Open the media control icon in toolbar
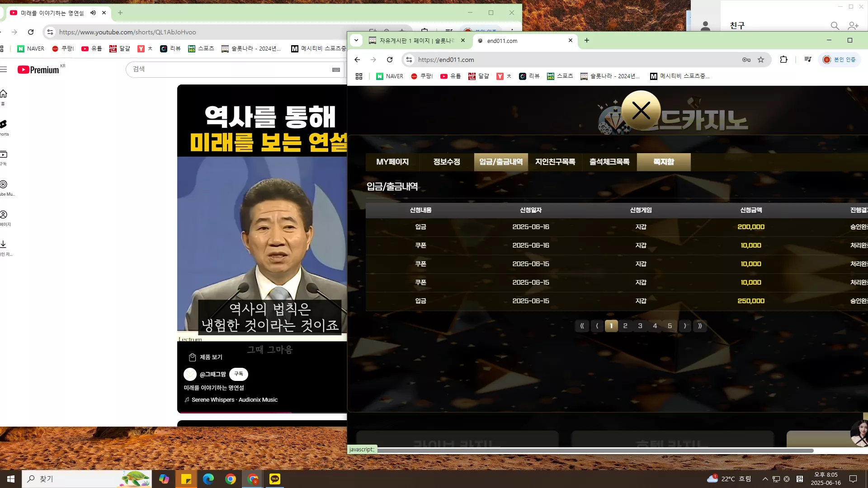This screenshot has width=868, height=488. pyautogui.click(x=808, y=60)
